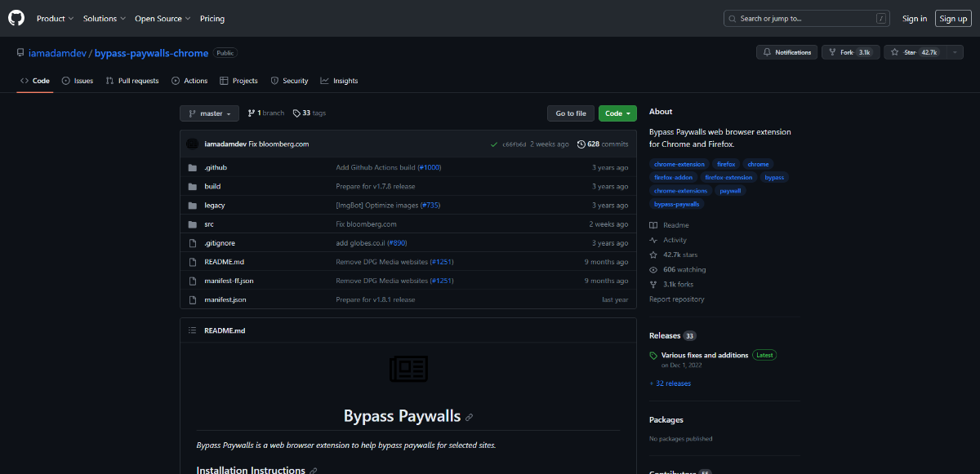Open Prepare for v1.8.1 release commit
980x474 pixels.
point(376,299)
